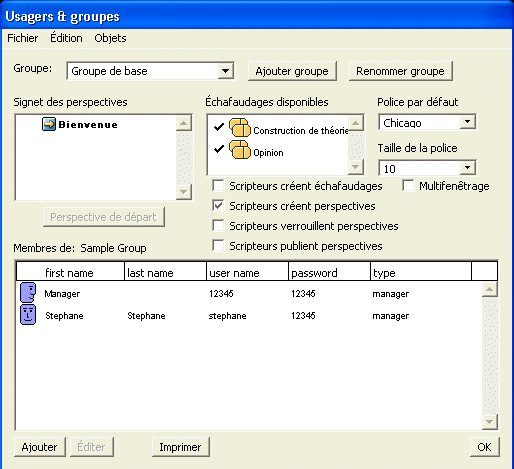
Task: Open the Objets menu
Action: tap(110, 38)
